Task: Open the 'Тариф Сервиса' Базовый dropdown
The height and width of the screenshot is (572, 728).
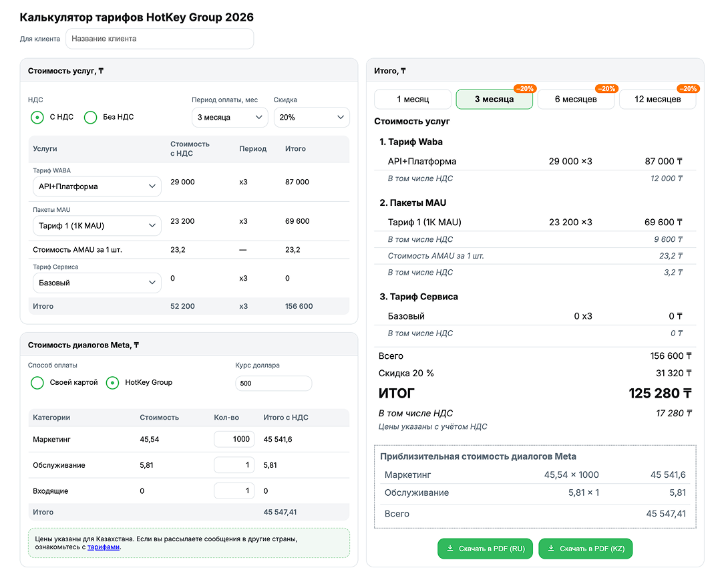Action: click(x=97, y=283)
